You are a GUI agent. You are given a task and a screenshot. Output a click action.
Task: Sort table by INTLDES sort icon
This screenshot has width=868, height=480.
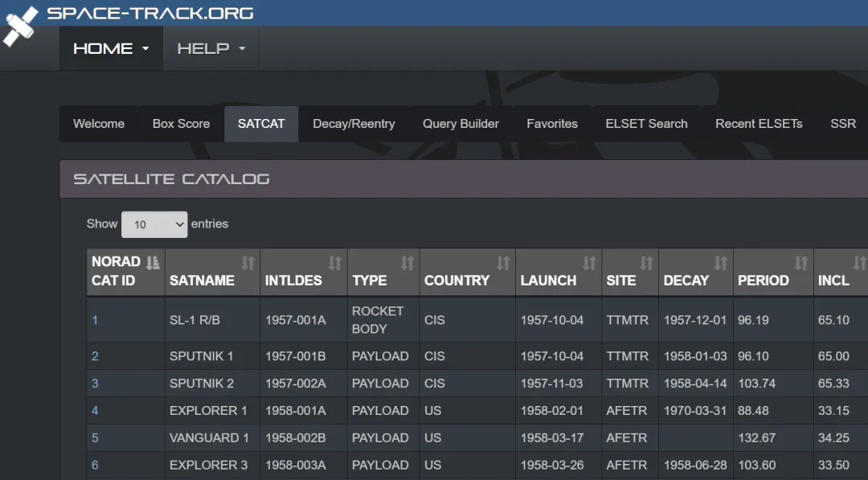335,263
